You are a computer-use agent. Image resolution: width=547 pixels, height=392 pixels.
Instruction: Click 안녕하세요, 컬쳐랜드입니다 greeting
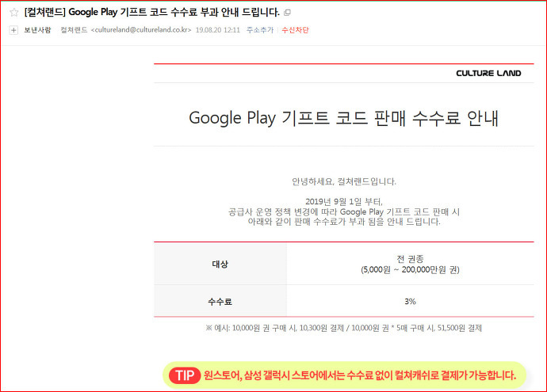click(x=344, y=181)
